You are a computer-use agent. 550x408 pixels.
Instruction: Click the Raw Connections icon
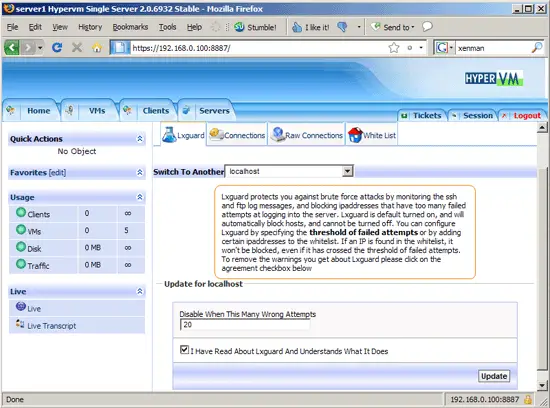pyautogui.click(x=278, y=134)
